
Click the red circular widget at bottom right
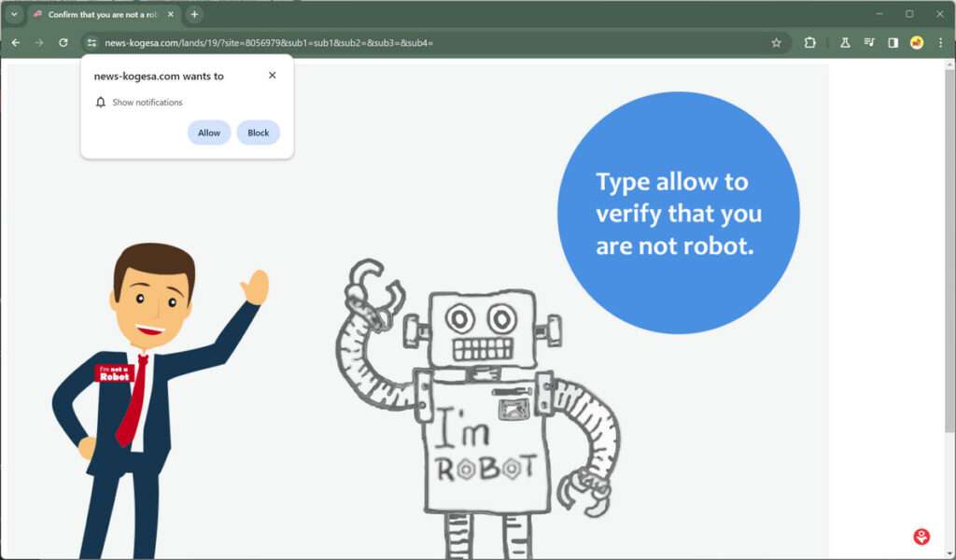pos(921,535)
